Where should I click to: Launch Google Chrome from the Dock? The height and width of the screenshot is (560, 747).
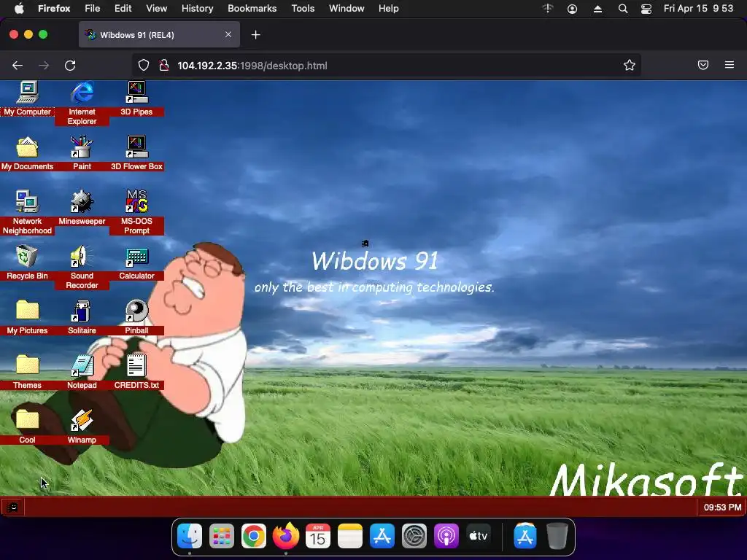click(253, 536)
